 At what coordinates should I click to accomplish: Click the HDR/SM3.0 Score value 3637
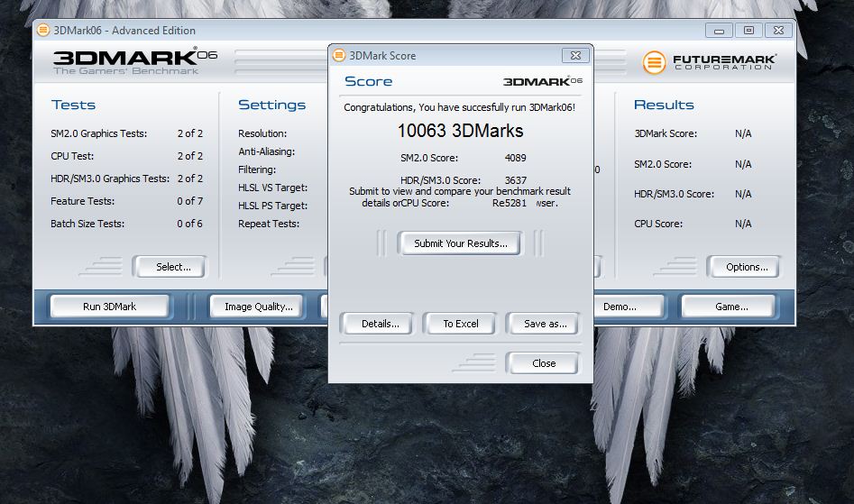[x=515, y=180]
